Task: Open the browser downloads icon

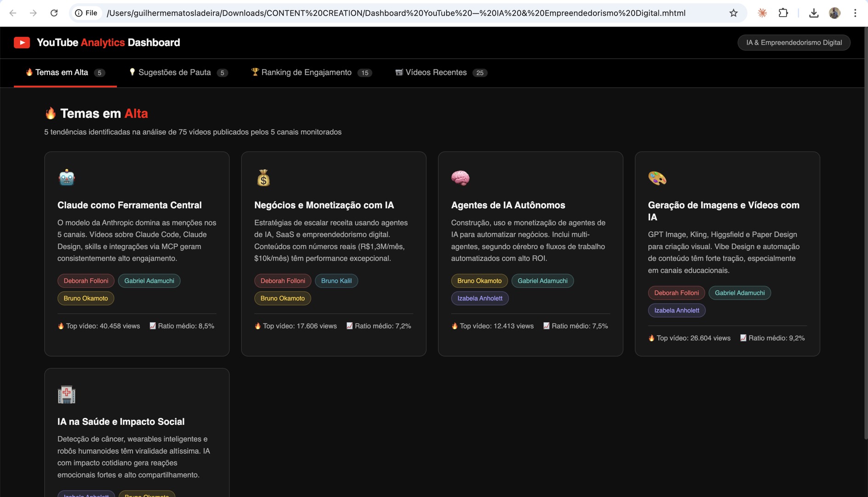Action: click(814, 13)
